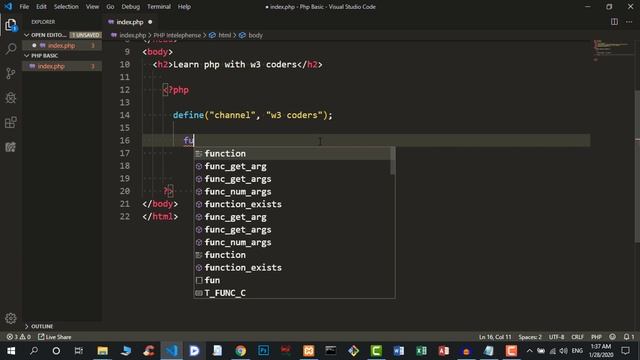Open the Terminal menu

[x=159, y=7]
